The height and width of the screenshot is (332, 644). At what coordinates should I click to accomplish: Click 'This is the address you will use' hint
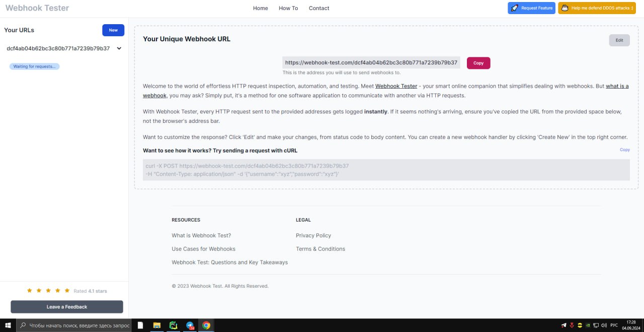[x=342, y=73]
